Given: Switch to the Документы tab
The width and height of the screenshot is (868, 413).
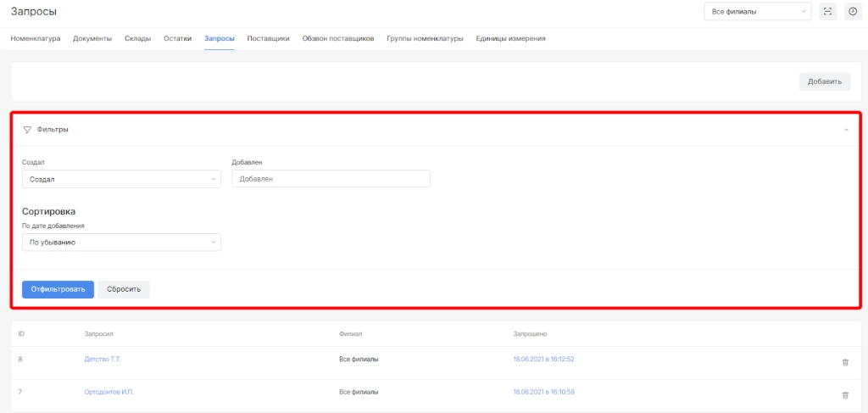Looking at the screenshot, I should pyautogui.click(x=92, y=39).
